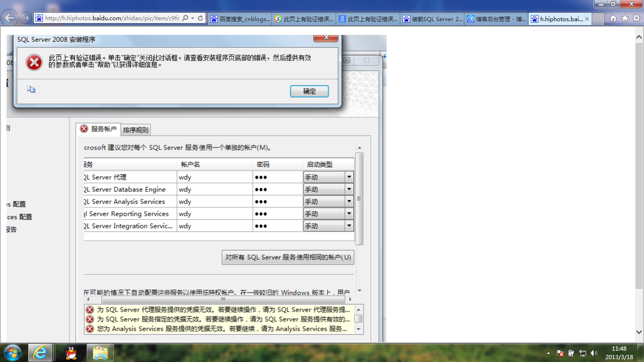Image resolution: width=644 pixels, height=362 pixels.
Task: Click wdy account for SQL Server 代理
Action: pos(215,177)
